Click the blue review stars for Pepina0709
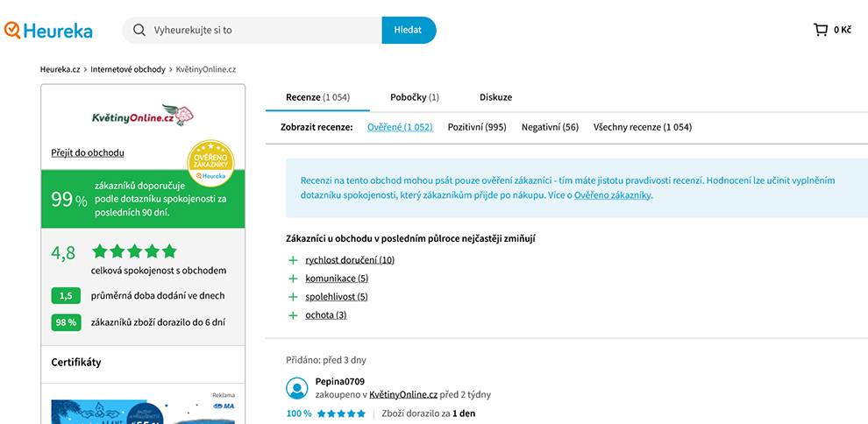The width and height of the screenshot is (868, 424). pyautogui.click(x=341, y=413)
